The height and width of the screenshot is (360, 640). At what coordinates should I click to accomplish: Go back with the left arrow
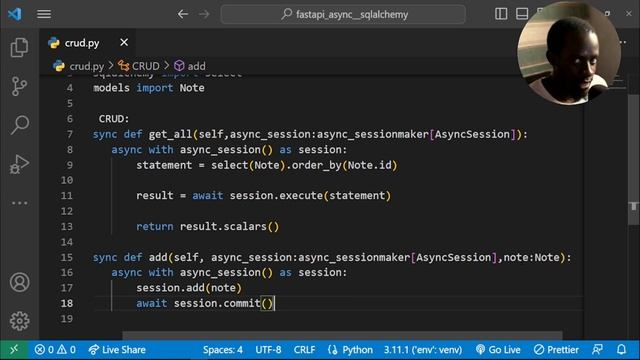183,14
